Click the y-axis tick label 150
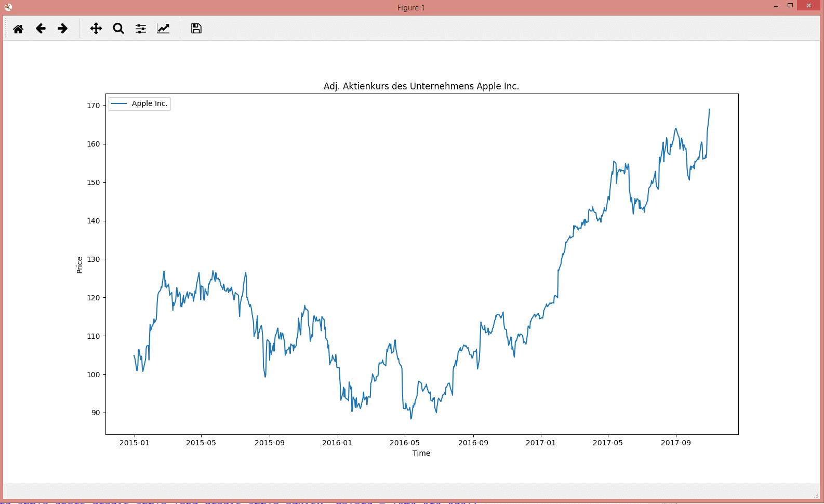Image resolution: width=824 pixels, height=504 pixels. (94, 182)
